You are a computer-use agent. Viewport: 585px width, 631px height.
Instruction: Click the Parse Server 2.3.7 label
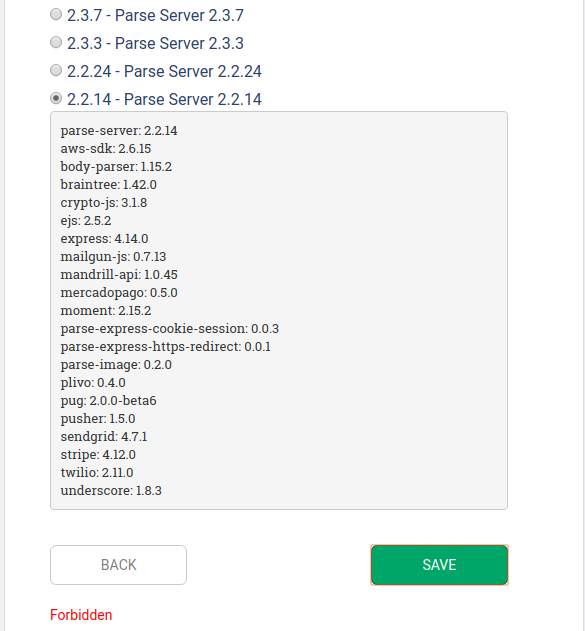tap(155, 15)
